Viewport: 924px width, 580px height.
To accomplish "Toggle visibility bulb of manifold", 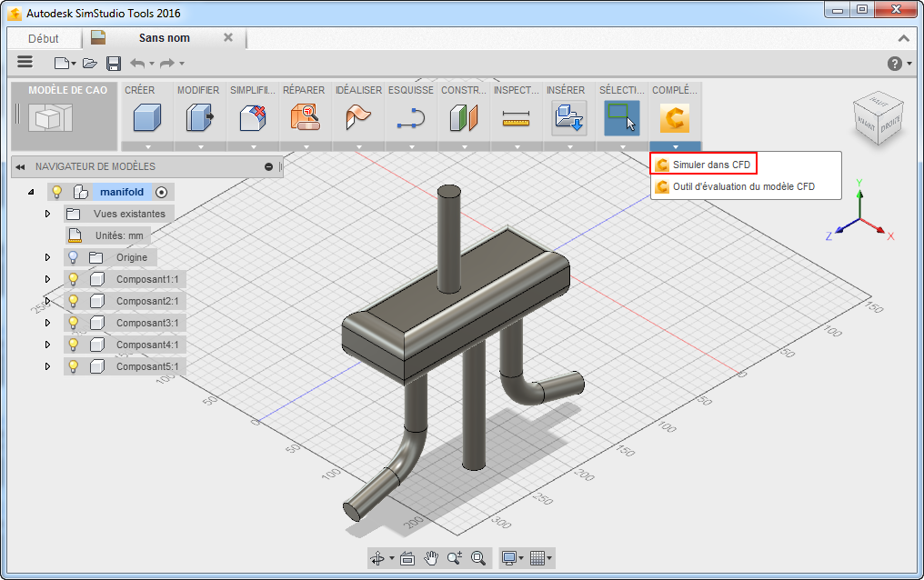I will tap(57, 192).
